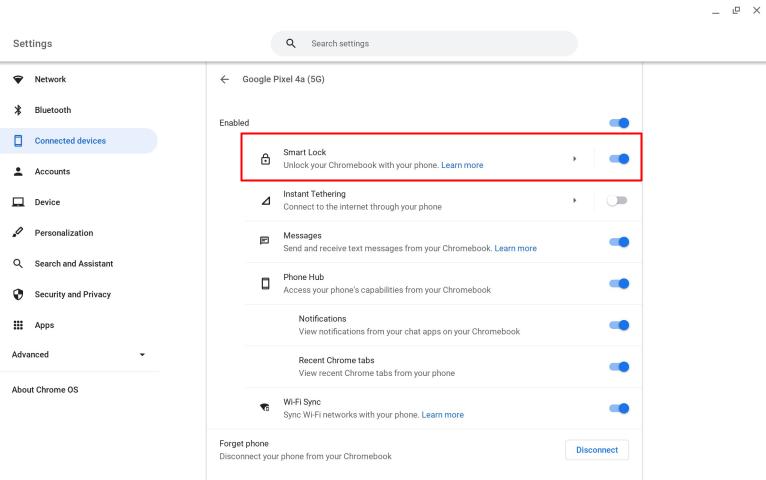
Task: Select Connected devices in the sidebar
Action: pyautogui.click(x=78, y=141)
